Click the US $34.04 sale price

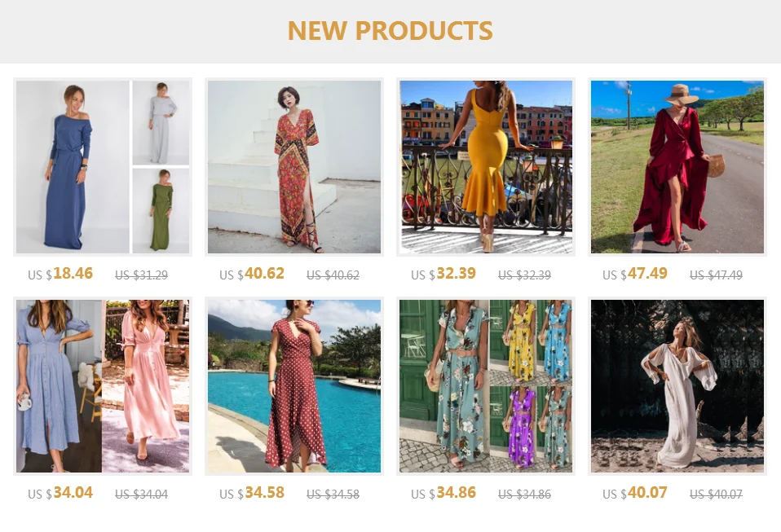coord(60,493)
